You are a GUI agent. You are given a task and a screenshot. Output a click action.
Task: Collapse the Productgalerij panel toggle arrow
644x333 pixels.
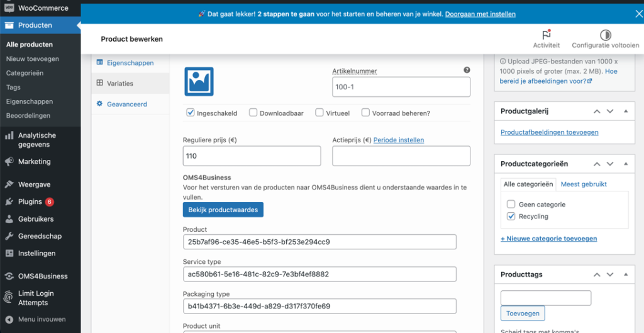point(625,111)
